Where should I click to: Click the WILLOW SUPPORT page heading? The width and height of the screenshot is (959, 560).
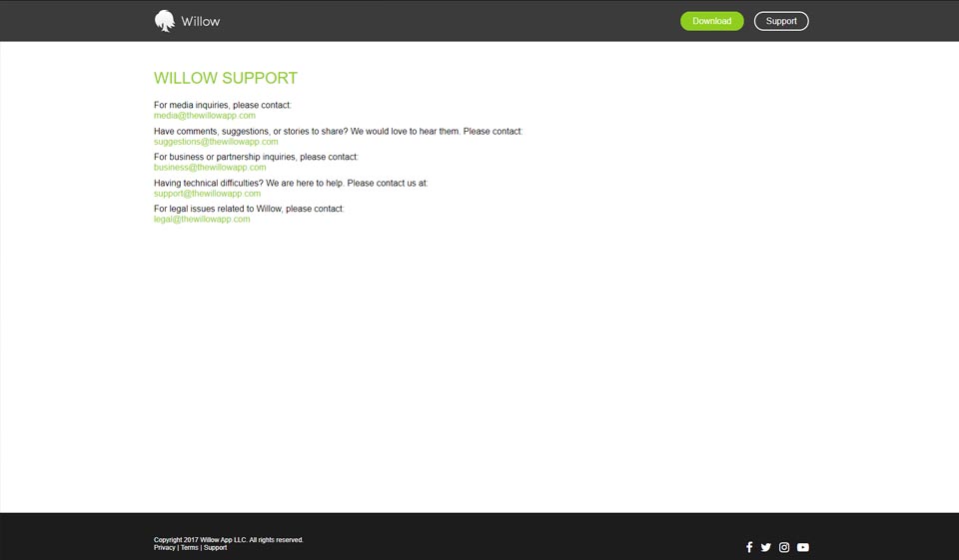[x=226, y=78]
